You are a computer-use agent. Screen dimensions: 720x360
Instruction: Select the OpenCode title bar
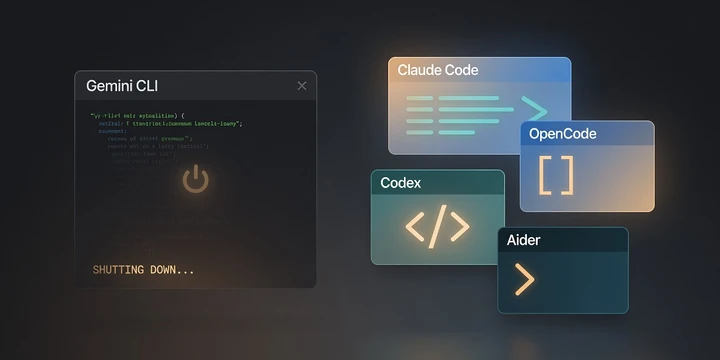587,134
